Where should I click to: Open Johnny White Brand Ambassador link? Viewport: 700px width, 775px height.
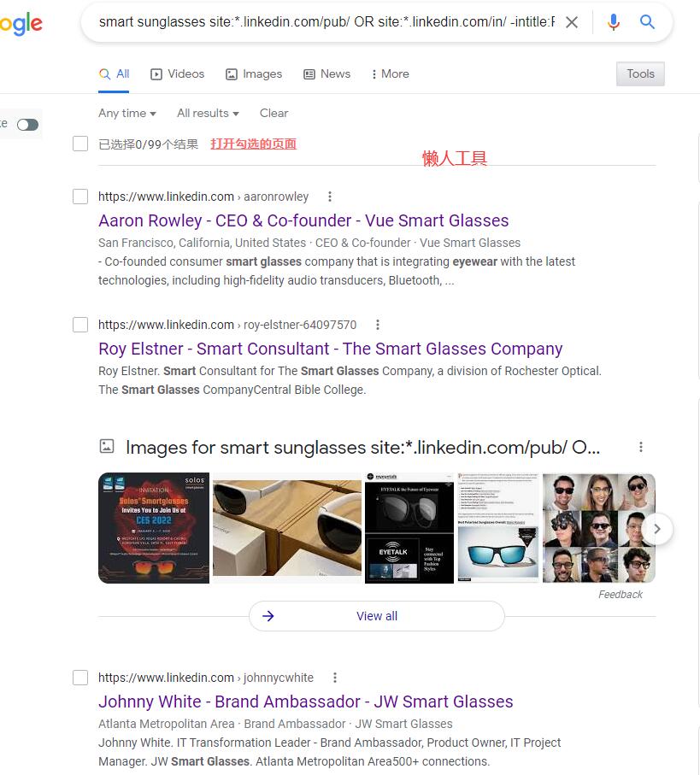[x=305, y=702]
